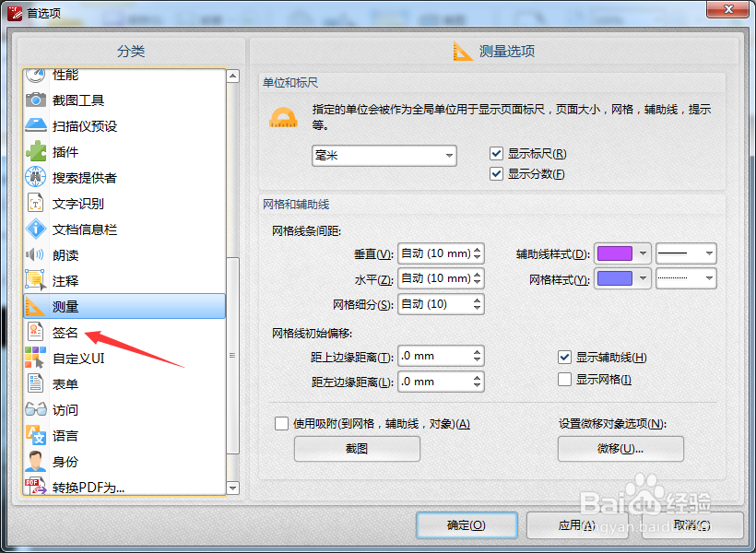Viewport: 756px width, 553px height.
Task: Click the glasses icon for 访问
Action: click(36, 409)
